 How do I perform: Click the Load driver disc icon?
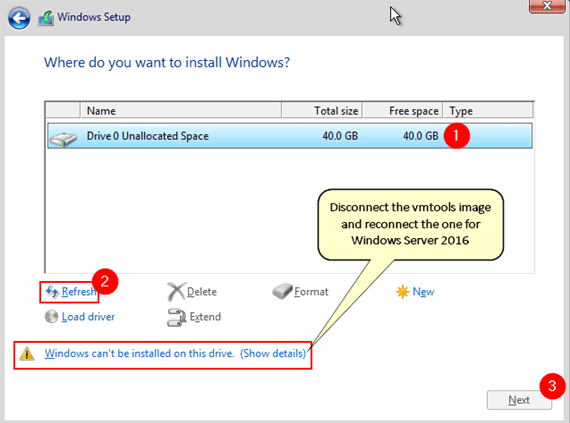point(51,317)
